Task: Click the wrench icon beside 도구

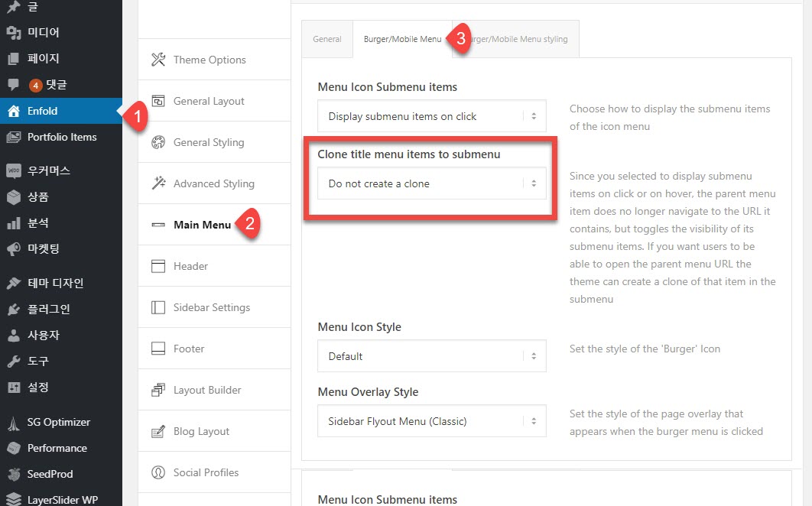Action: click(x=14, y=361)
